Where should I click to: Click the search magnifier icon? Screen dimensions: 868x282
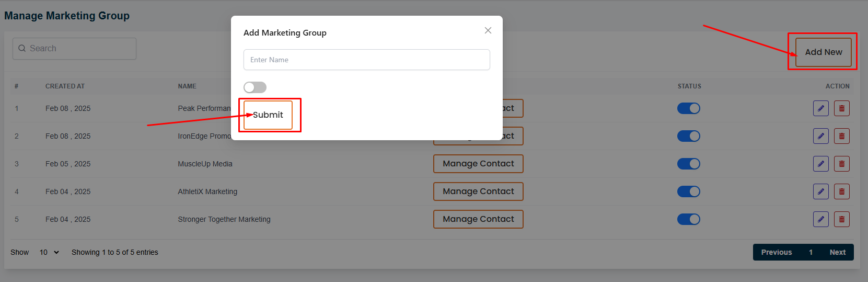(22, 48)
